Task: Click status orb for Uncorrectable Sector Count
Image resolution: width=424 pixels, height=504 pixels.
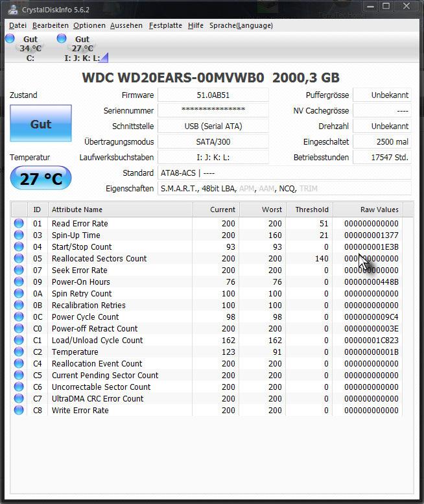Action: coord(19,387)
